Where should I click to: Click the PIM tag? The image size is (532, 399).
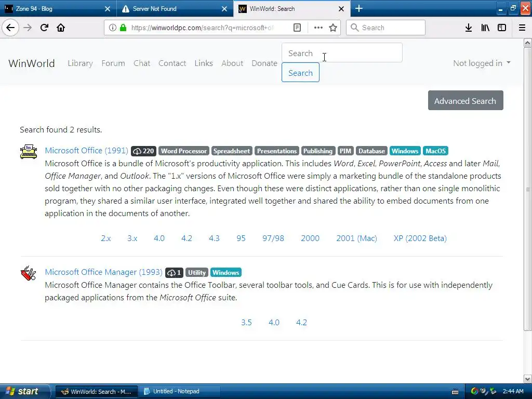point(345,151)
